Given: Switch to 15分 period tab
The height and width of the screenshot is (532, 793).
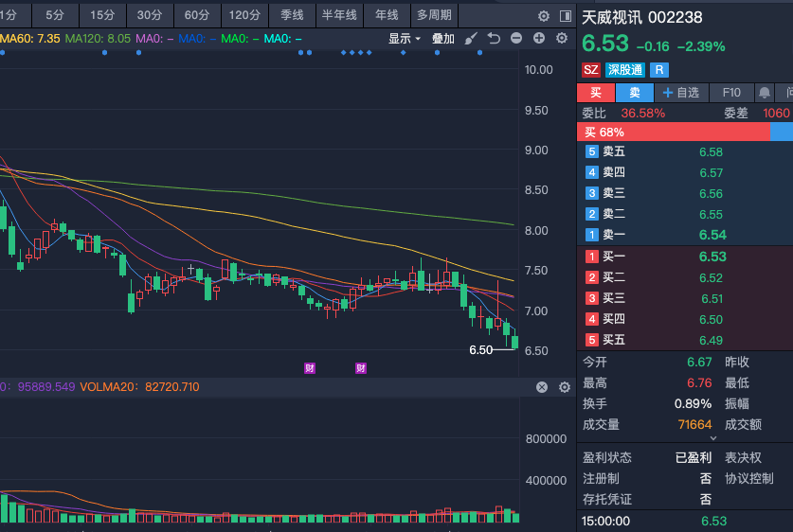Looking at the screenshot, I should 102,15.
